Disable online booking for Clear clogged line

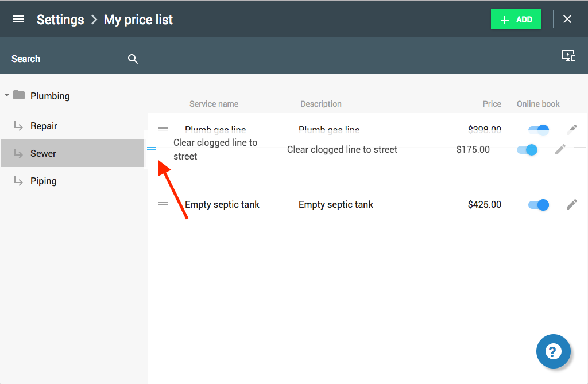coord(527,150)
